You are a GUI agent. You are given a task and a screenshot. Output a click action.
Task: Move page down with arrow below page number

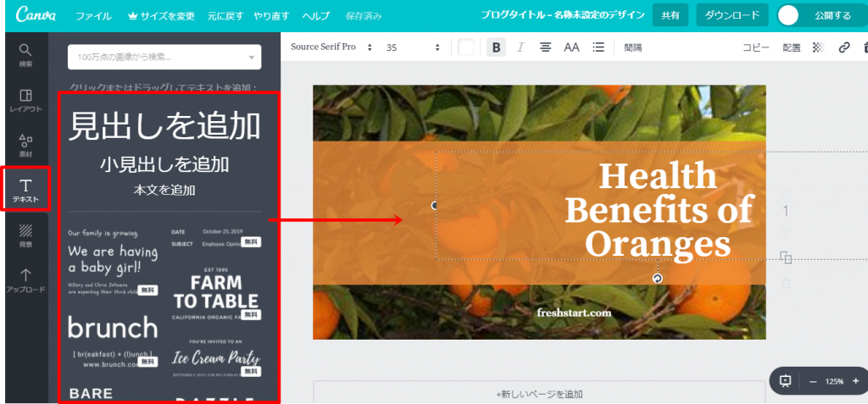[786, 230]
